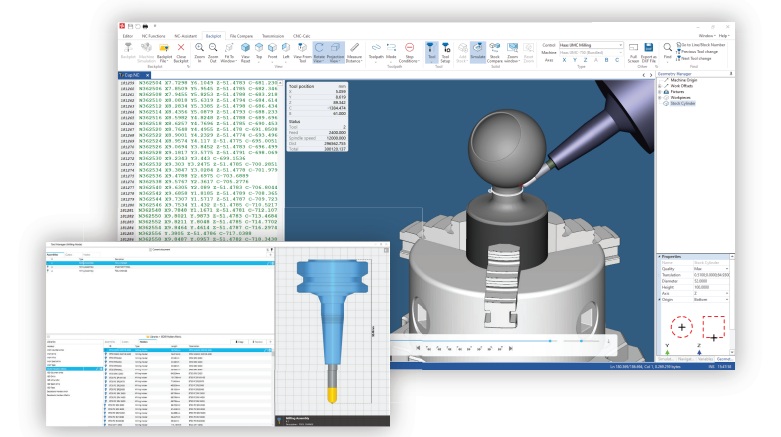Click the Diameter value field

(x=711, y=281)
